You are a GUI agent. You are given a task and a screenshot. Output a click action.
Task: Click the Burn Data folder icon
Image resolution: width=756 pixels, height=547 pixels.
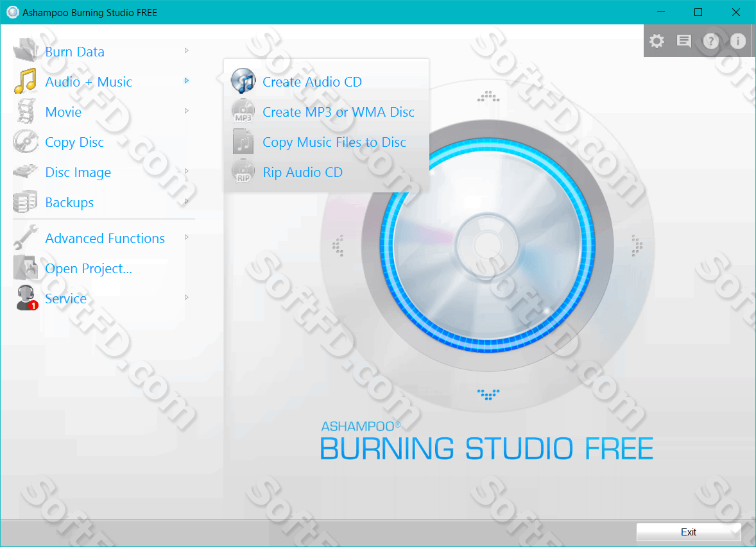[x=26, y=51]
